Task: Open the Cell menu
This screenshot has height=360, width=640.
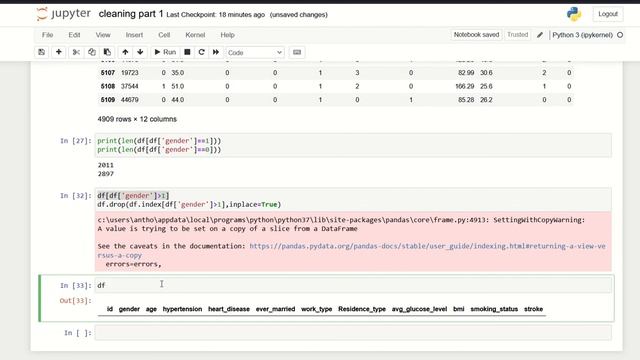Action: click(164, 35)
